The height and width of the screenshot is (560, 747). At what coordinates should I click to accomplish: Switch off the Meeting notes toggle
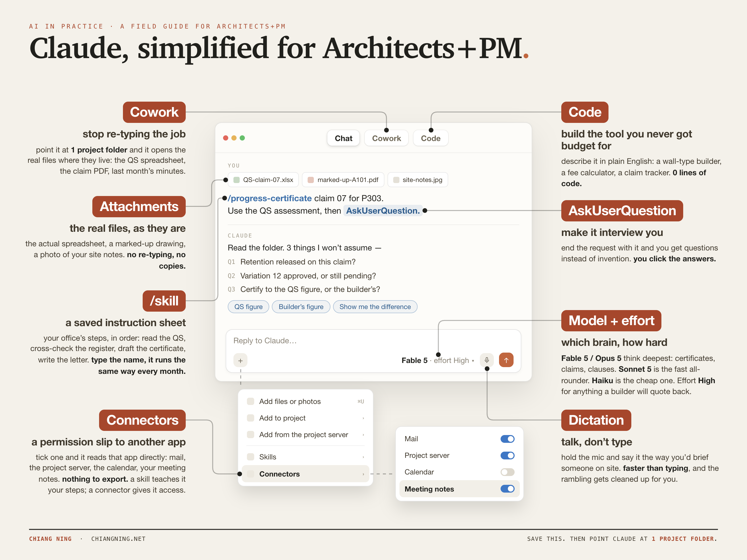pyautogui.click(x=507, y=489)
